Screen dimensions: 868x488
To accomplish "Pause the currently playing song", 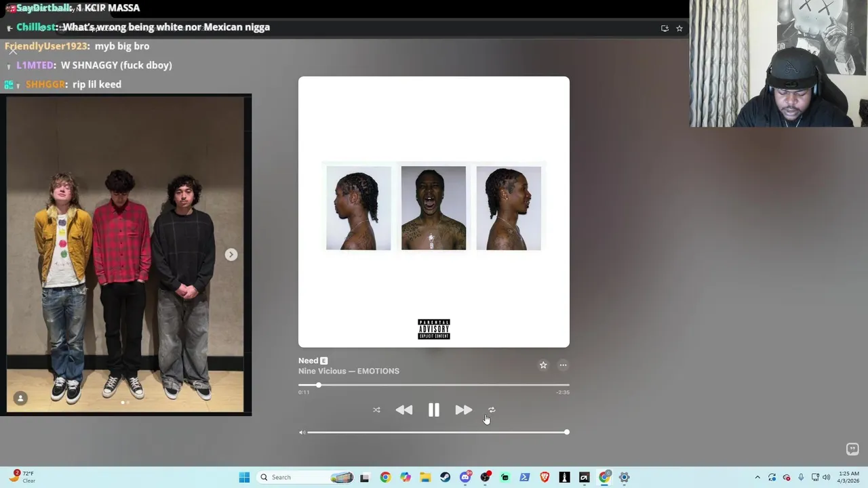I will point(433,410).
